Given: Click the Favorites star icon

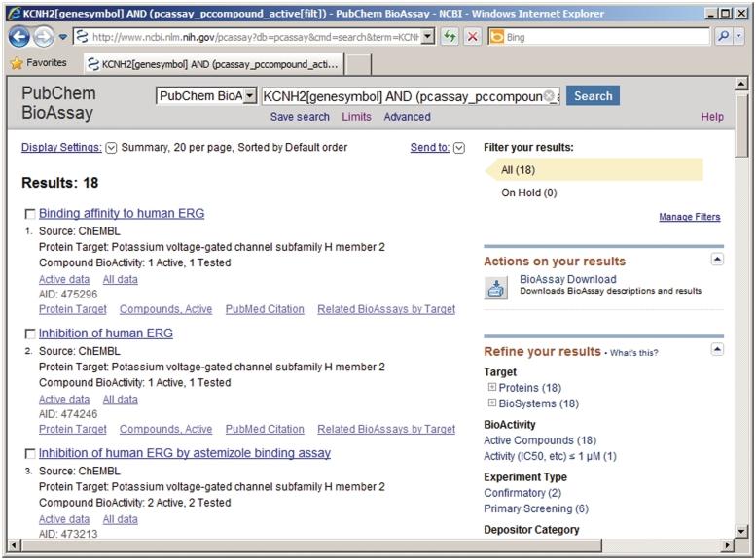Looking at the screenshot, I should point(17,63).
